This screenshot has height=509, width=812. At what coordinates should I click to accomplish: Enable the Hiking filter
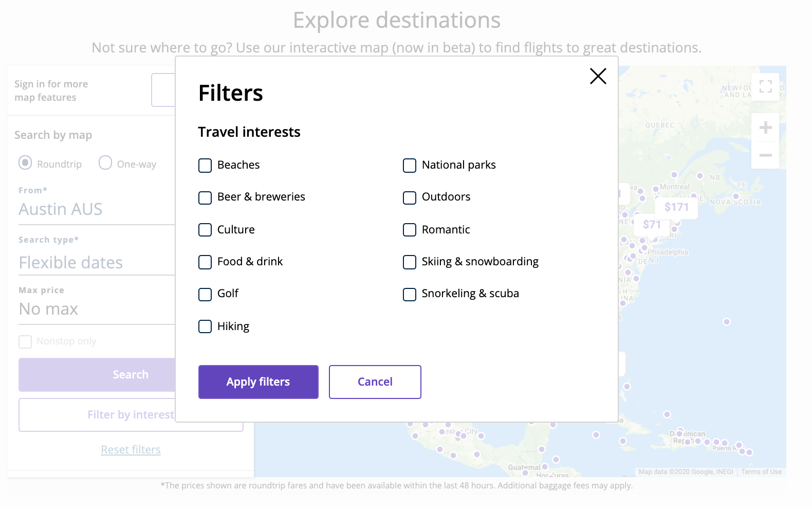click(205, 326)
